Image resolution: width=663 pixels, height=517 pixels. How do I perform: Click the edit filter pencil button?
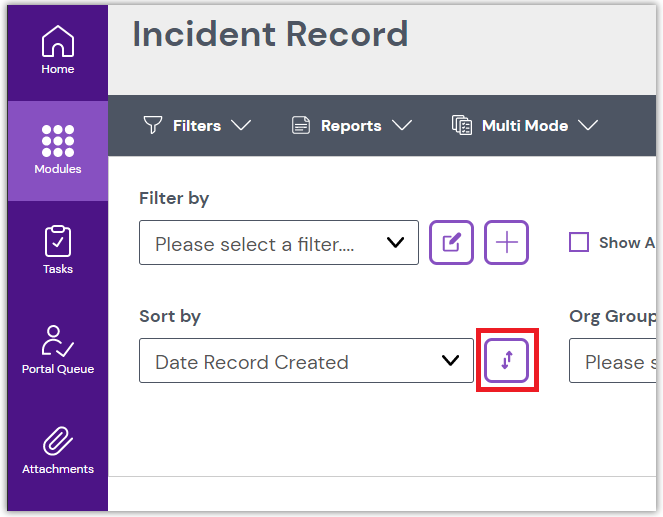pyautogui.click(x=451, y=243)
